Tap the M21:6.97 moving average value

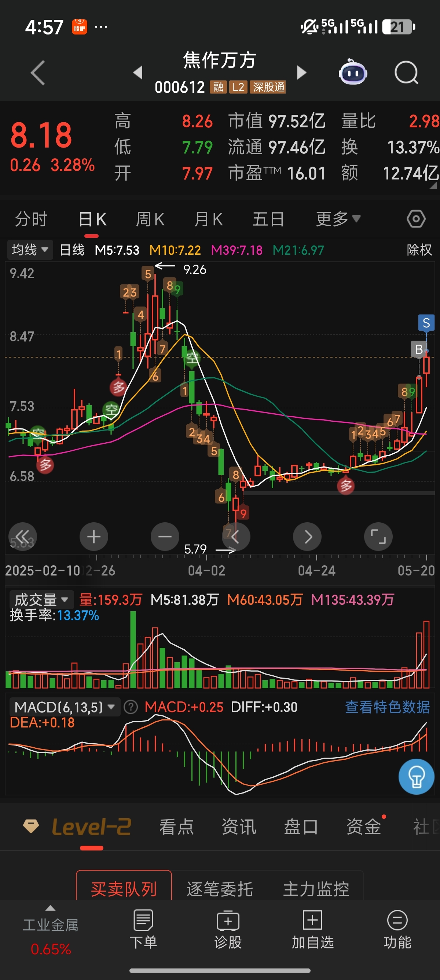click(298, 250)
